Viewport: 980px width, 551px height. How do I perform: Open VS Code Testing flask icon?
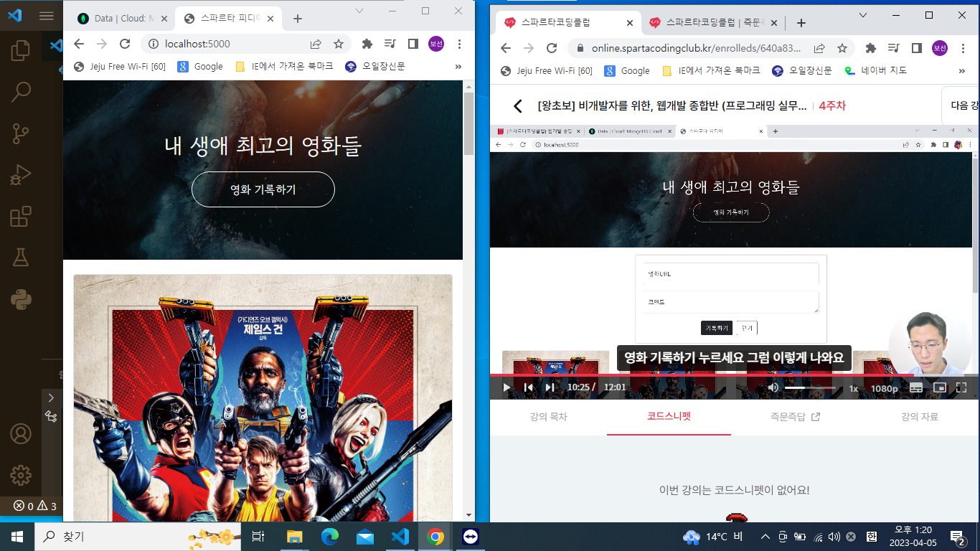pyautogui.click(x=21, y=258)
